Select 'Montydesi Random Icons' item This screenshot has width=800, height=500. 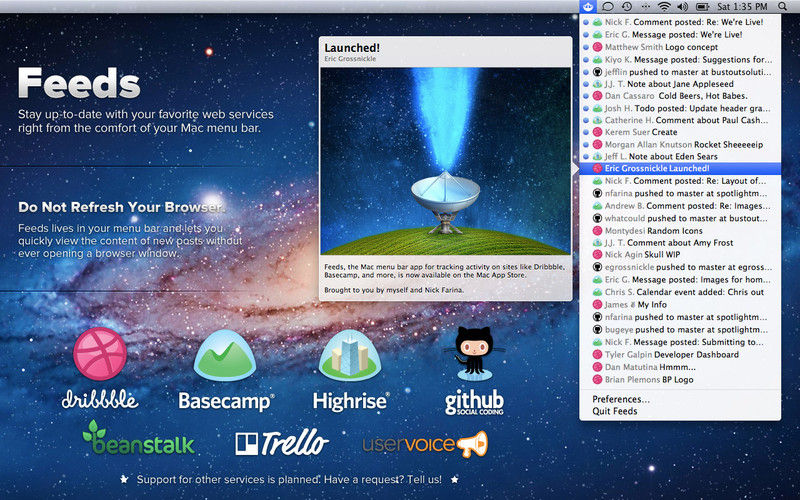(680, 231)
